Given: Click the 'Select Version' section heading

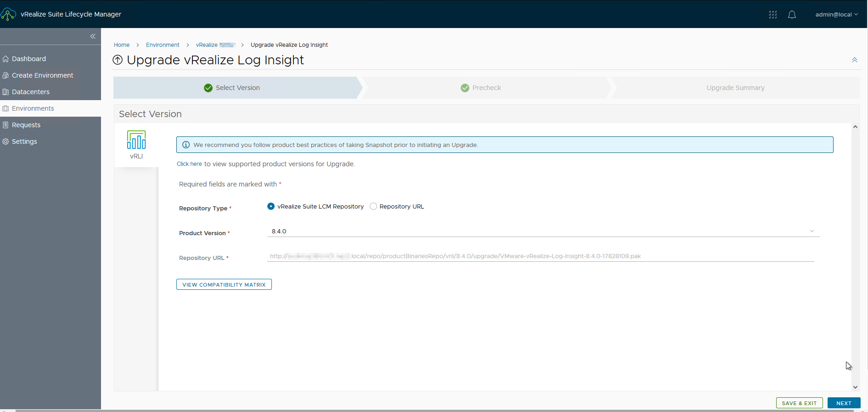Looking at the screenshot, I should pos(150,114).
